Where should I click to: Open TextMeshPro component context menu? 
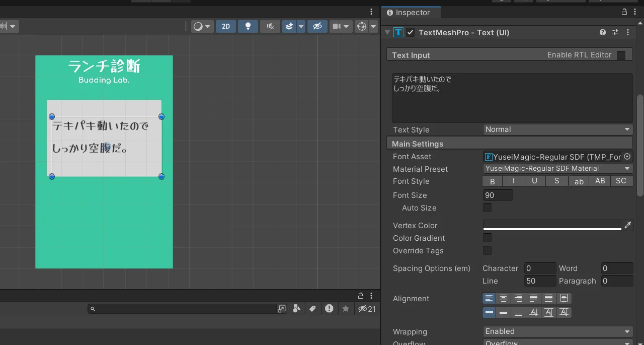pyautogui.click(x=628, y=32)
